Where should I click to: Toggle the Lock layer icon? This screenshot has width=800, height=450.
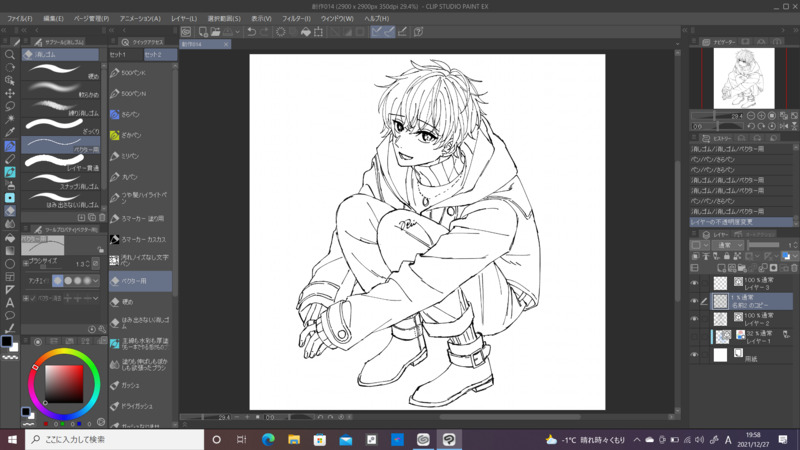(727, 256)
